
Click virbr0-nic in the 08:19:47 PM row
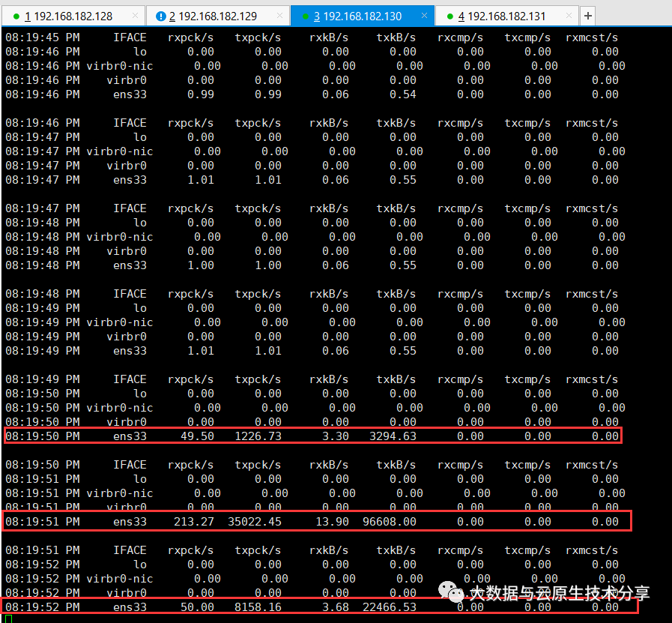click(x=120, y=151)
